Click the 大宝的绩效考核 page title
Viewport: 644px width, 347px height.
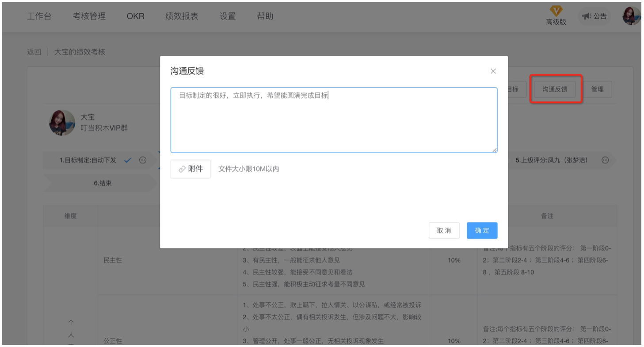[80, 52]
